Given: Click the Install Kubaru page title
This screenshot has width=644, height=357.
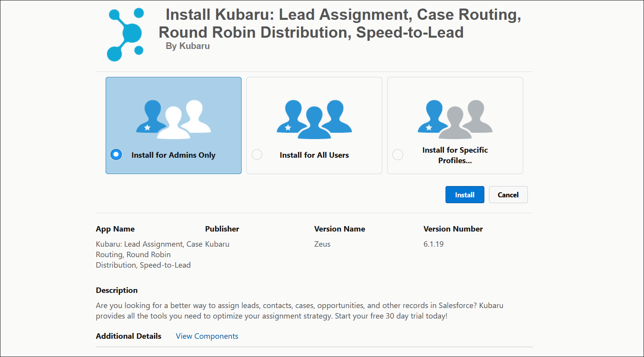Looking at the screenshot, I should pos(340,23).
